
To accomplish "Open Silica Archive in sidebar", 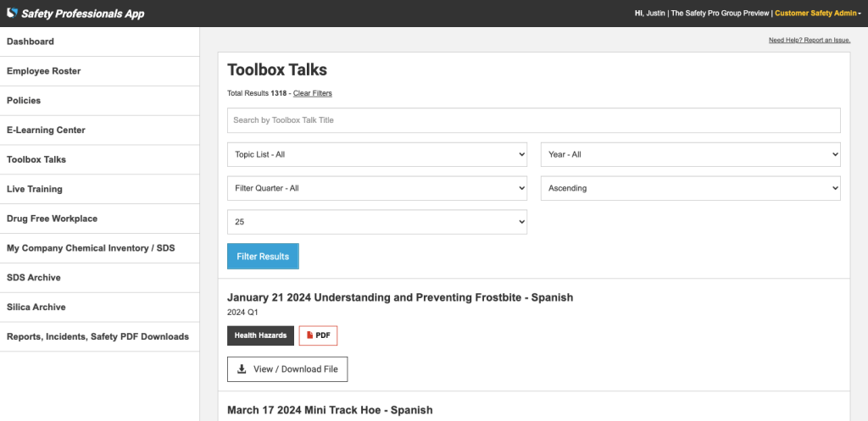I will coord(100,307).
